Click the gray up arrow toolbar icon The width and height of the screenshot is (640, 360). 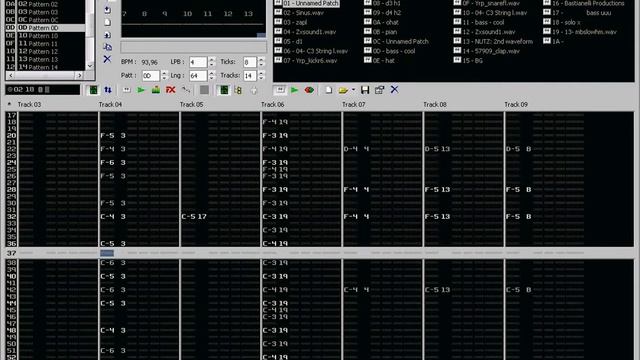(253, 90)
